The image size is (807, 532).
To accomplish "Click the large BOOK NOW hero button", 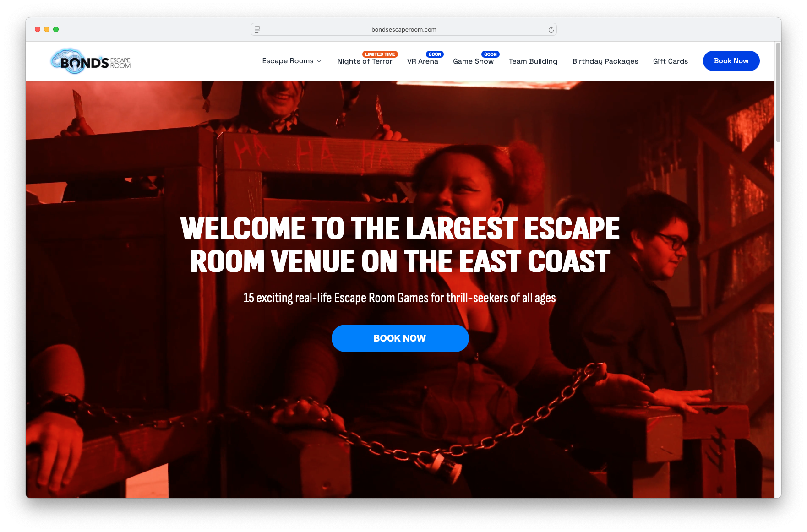I will point(400,338).
